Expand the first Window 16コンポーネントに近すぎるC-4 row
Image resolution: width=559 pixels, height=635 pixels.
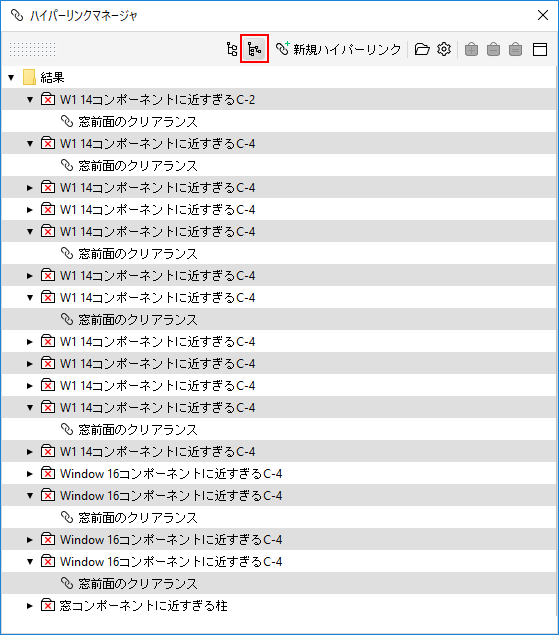pos(30,474)
